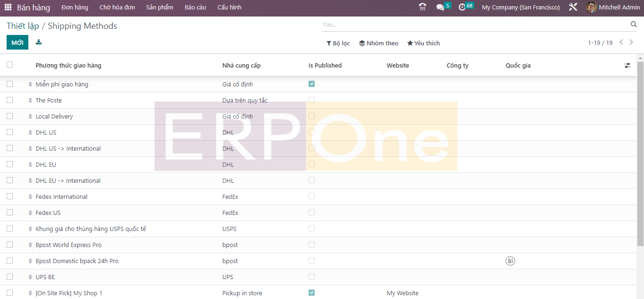The image size is (644, 299).
Task: Go to Thiết lập breadcrumb link
Action: (x=23, y=26)
